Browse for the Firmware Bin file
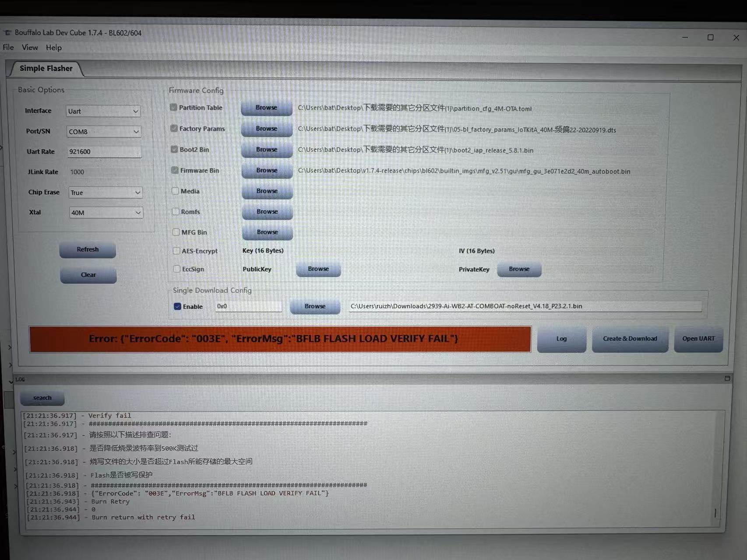747x560 pixels. pyautogui.click(x=267, y=170)
